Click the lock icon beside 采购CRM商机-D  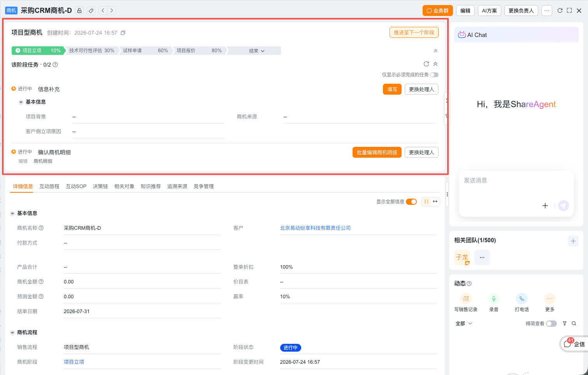point(79,11)
